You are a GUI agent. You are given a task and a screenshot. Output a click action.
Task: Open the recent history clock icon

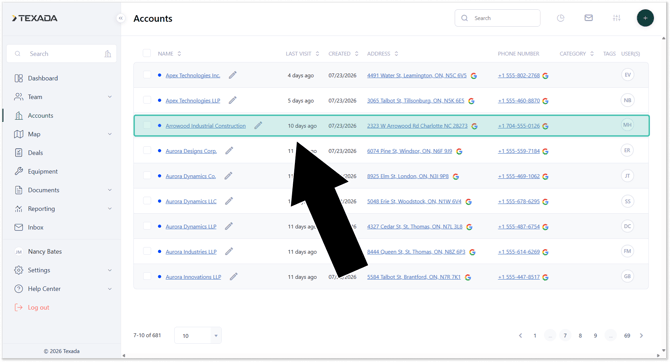[x=561, y=18]
